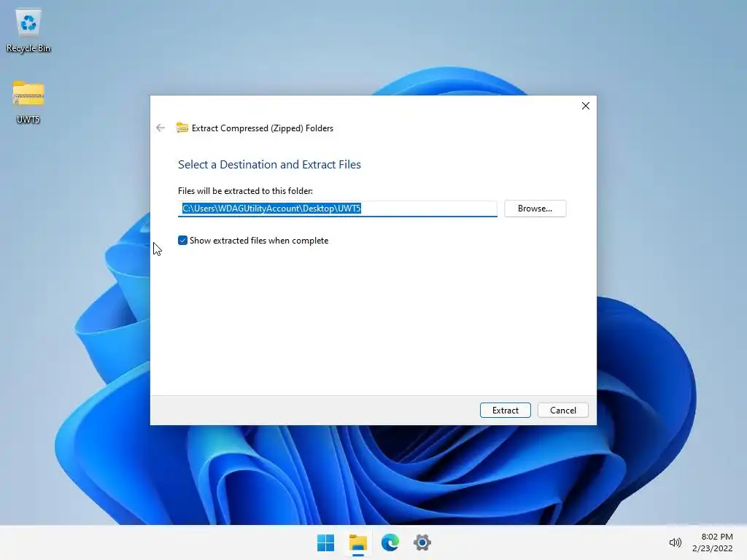Select the UWT5 zipped folder icon
The image size is (747, 560).
28,102
